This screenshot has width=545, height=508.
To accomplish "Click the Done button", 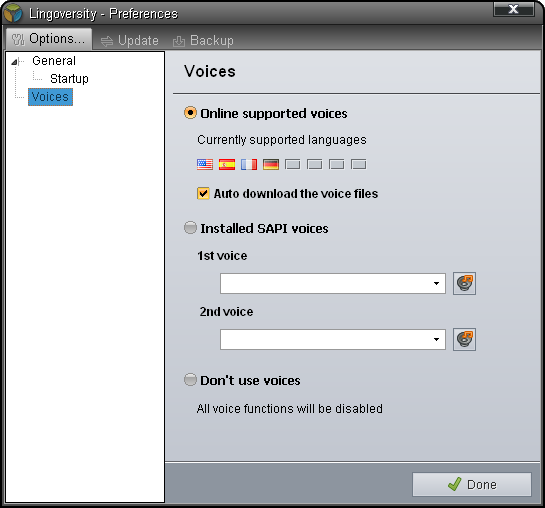I will click(472, 484).
